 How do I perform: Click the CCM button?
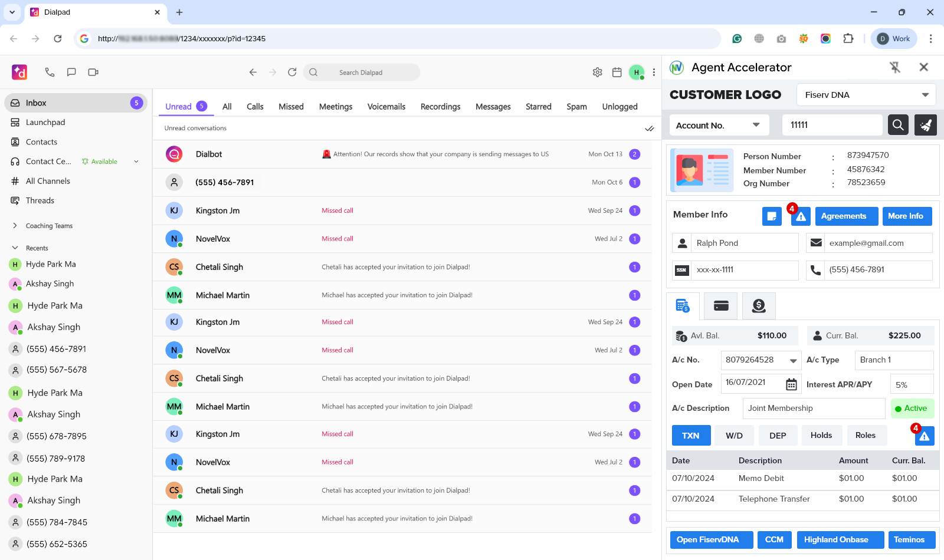click(x=774, y=540)
